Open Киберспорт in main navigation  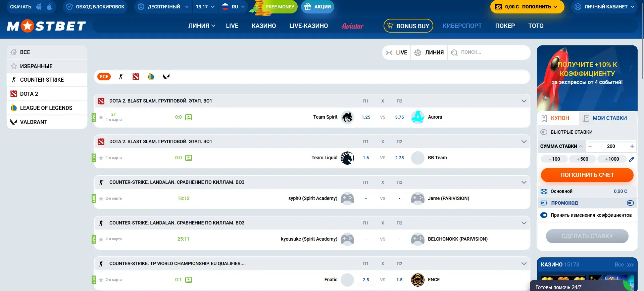462,26
